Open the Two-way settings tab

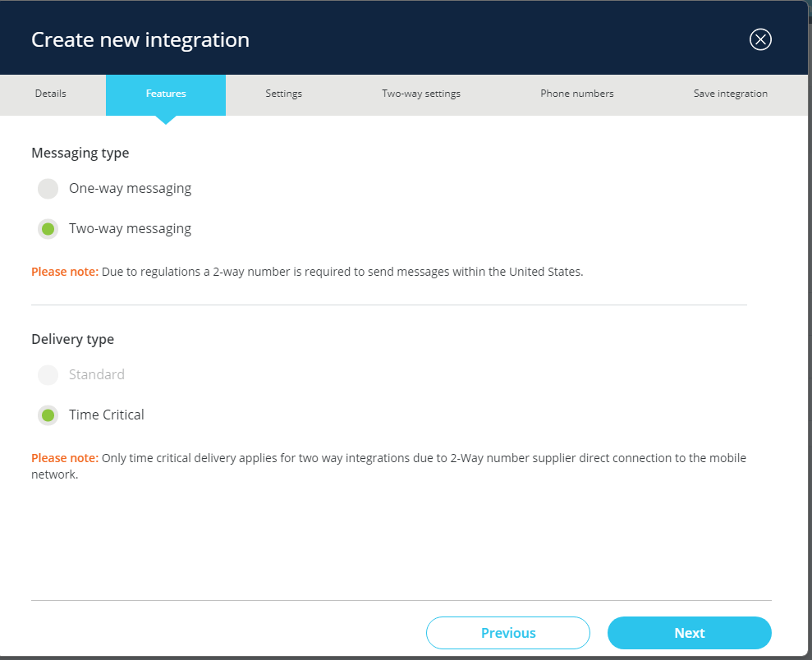421,94
